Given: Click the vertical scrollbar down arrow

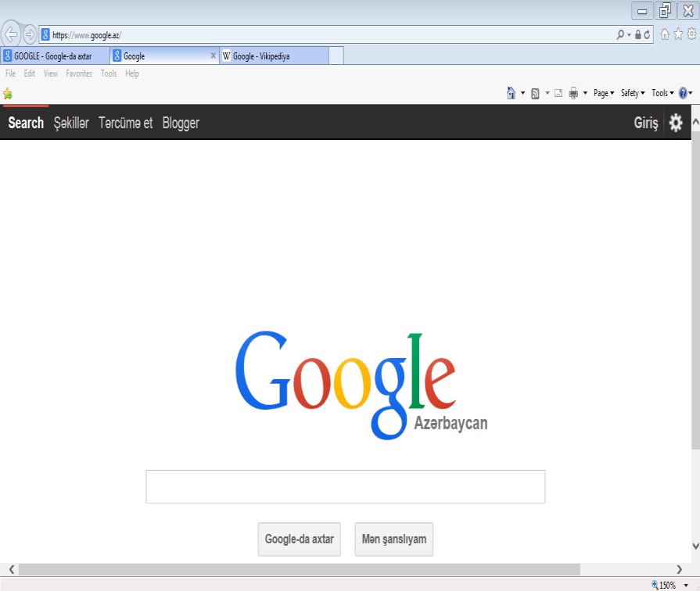Looking at the screenshot, I should pyautogui.click(x=695, y=546).
